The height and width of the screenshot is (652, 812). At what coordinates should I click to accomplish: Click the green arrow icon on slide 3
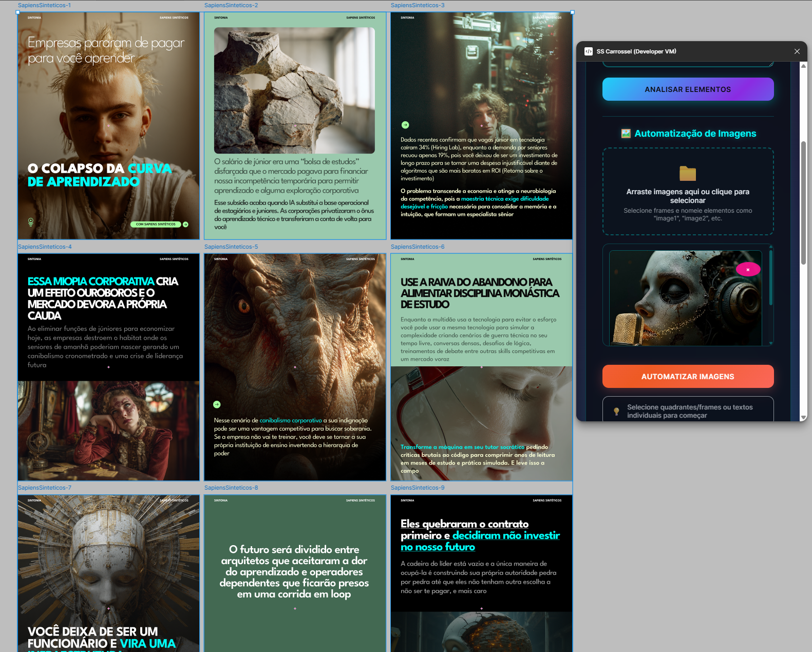pyautogui.click(x=405, y=125)
